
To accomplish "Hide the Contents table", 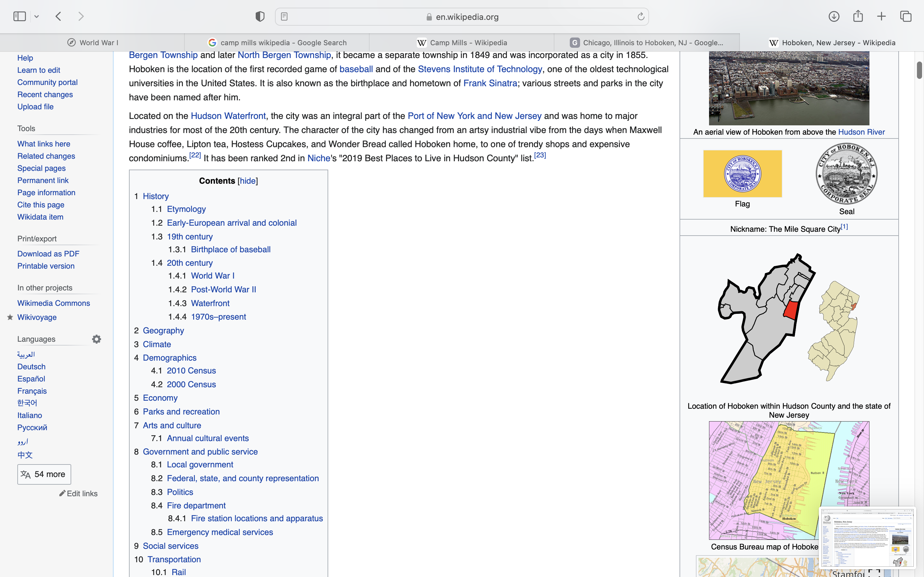I will click(x=247, y=181).
